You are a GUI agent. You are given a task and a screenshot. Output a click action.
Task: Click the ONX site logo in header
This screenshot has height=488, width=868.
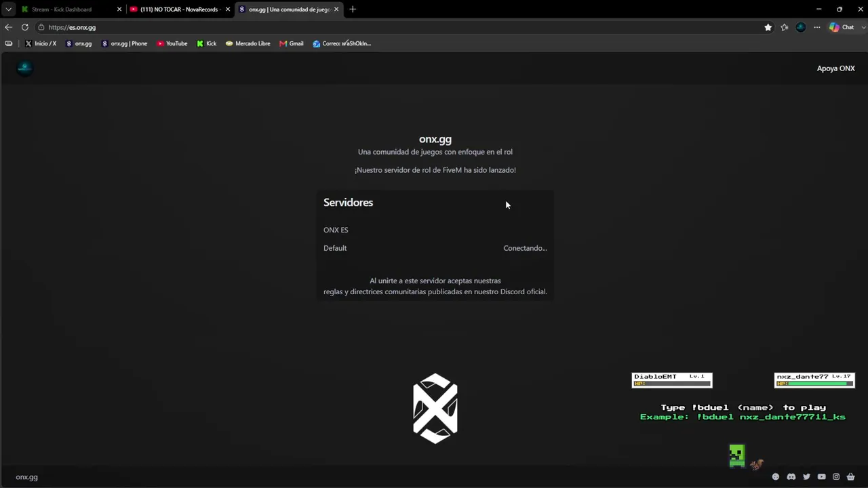coord(24,68)
